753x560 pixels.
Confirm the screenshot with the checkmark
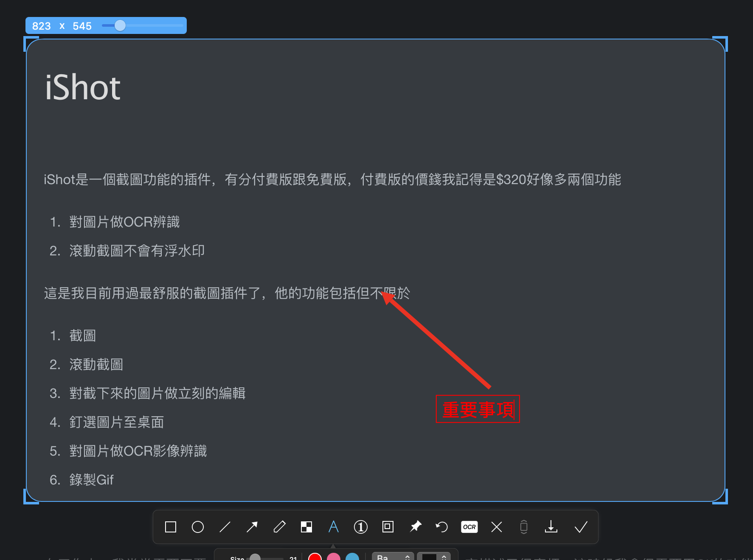[x=581, y=527]
